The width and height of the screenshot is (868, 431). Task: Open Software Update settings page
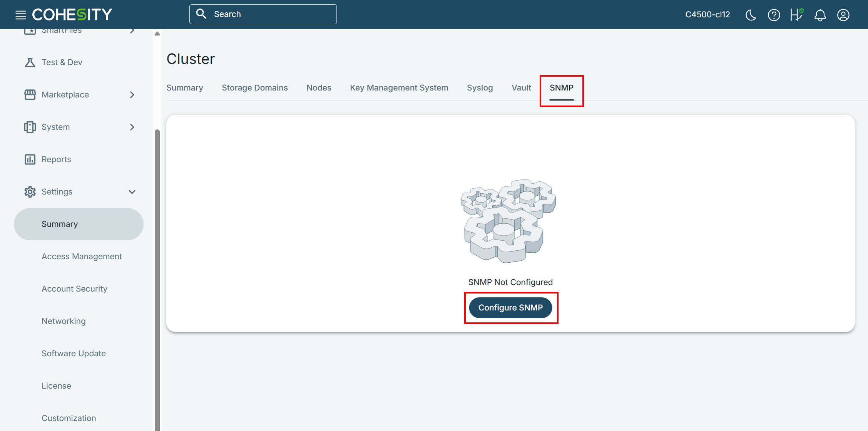74,353
